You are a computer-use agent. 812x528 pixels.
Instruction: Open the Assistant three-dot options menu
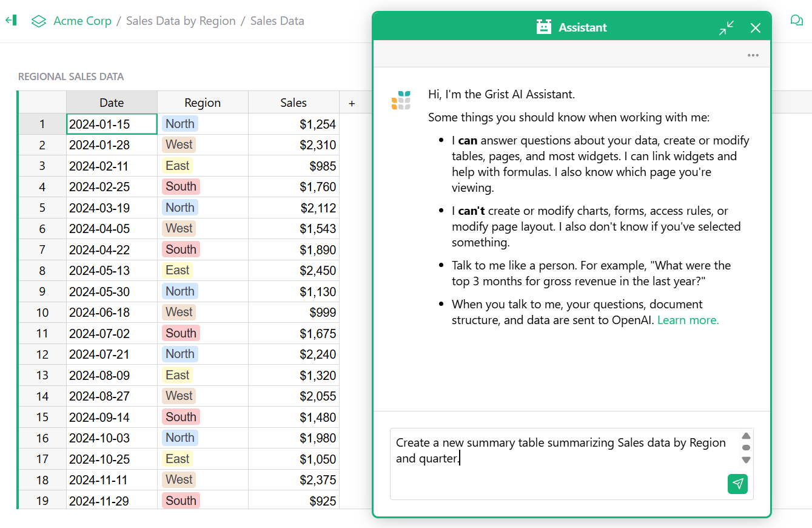753,55
